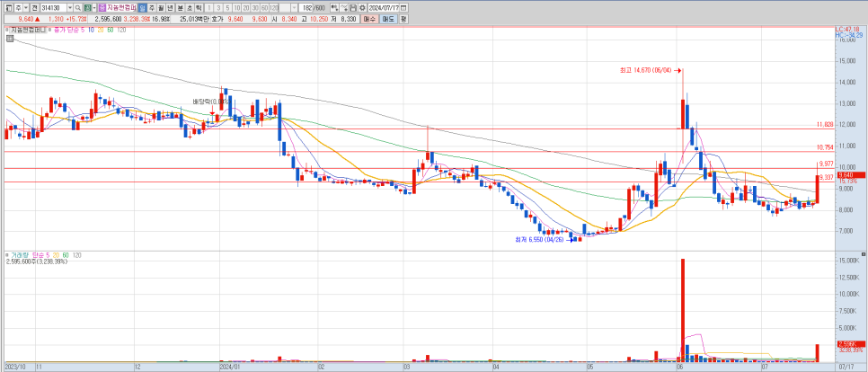Click the 2023/10 date axis label
The width and height of the screenshot is (868, 372).
(15, 367)
